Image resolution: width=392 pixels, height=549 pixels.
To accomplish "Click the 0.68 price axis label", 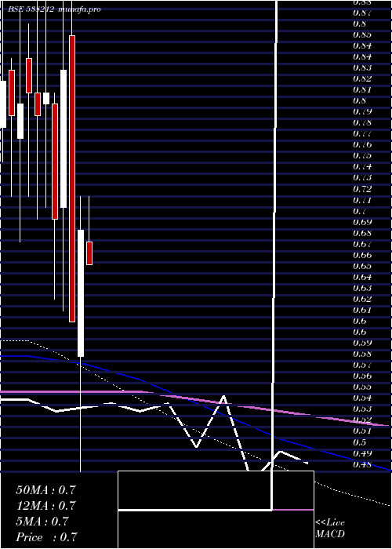I will click(362, 233).
